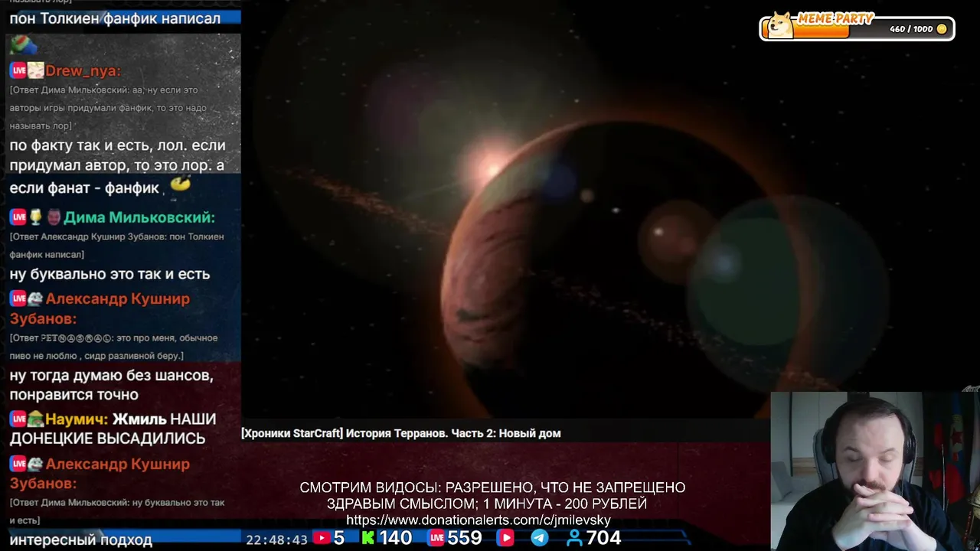980x551 pixels.
Task: Click the red play icon before Telegram
Action: click(x=505, y=538)
